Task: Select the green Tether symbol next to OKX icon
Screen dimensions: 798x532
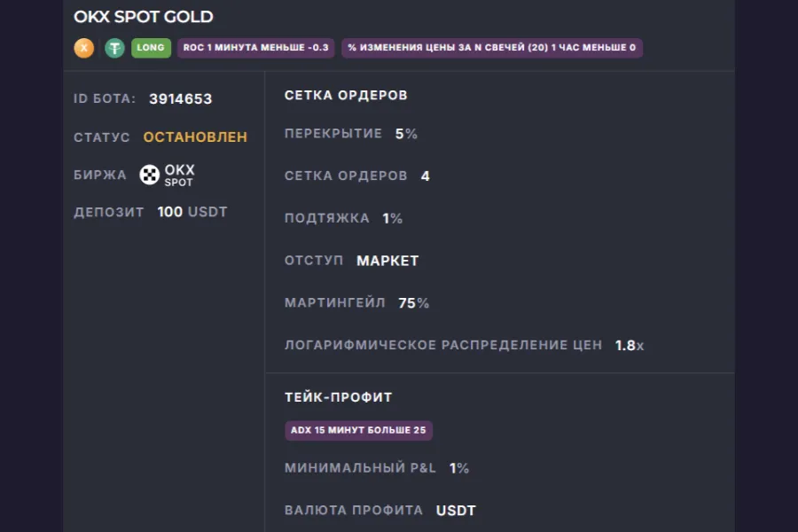Action: pos(113,48)
